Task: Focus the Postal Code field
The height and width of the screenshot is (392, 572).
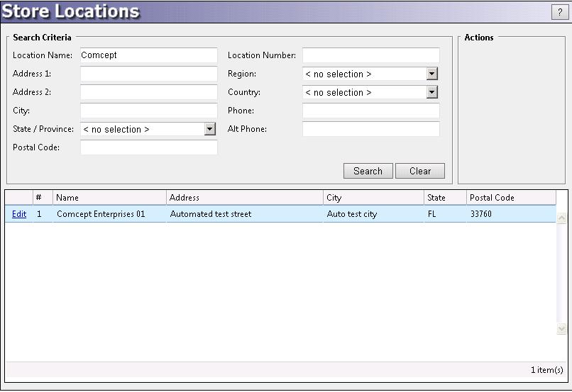Action: [148, 147]
